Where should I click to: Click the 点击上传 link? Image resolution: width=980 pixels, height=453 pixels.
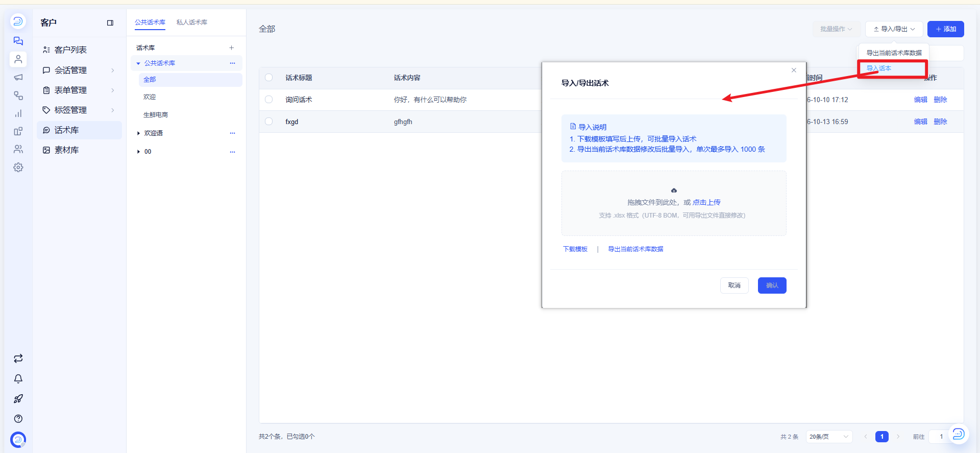click(706, 202)
